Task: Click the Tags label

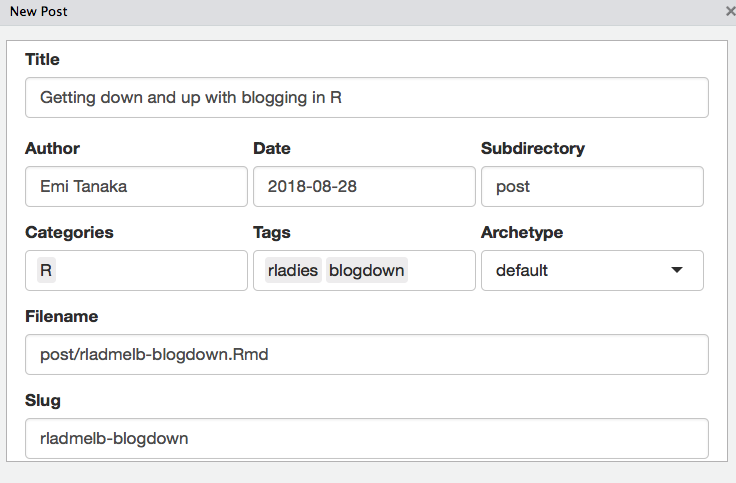Action: [x=272, y=232]
